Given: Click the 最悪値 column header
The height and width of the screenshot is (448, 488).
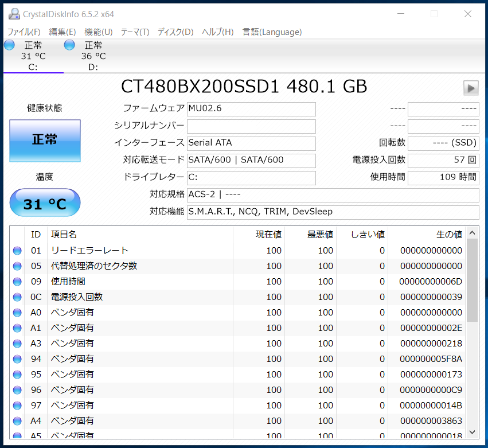Looking at the screenshot, I should click(x=311, y=235).
